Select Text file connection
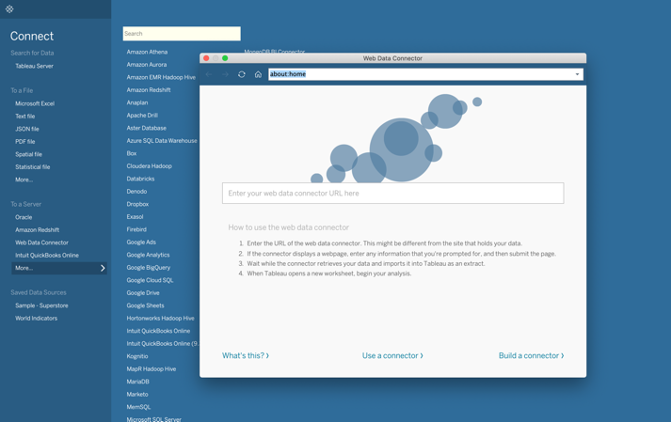Viewport: 672px width, 422px height. [25, 116]
